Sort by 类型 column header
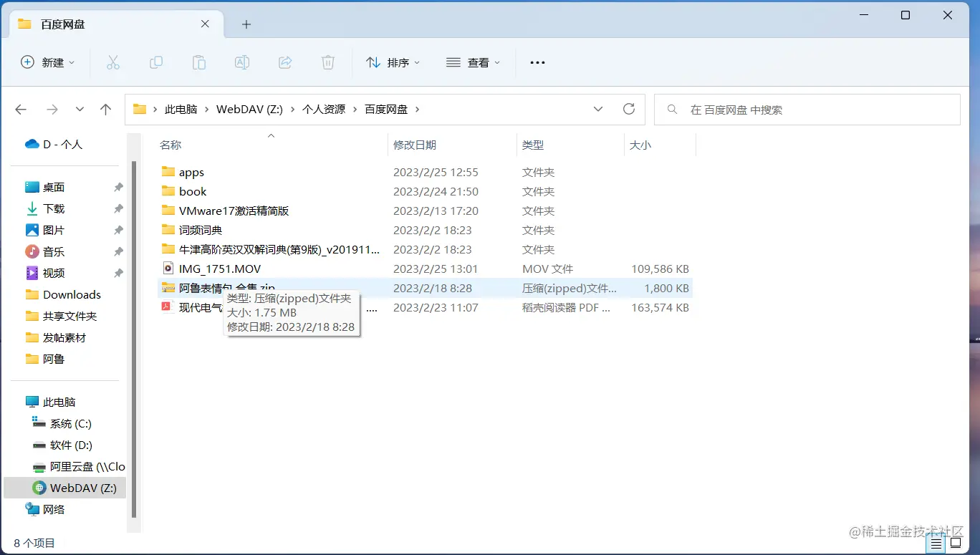The image size is (980, 555). click(x=533, y=145)
